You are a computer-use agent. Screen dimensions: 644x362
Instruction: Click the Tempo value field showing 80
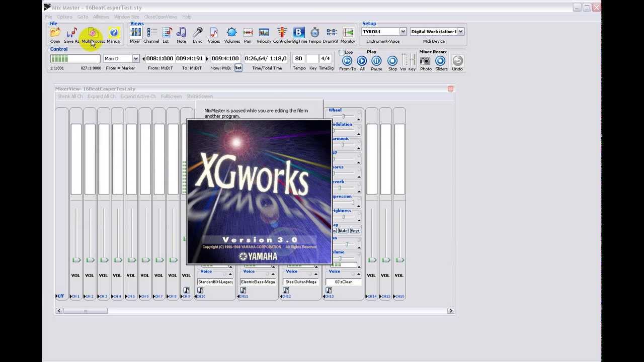pyautogui.click(x=299, y=59)
